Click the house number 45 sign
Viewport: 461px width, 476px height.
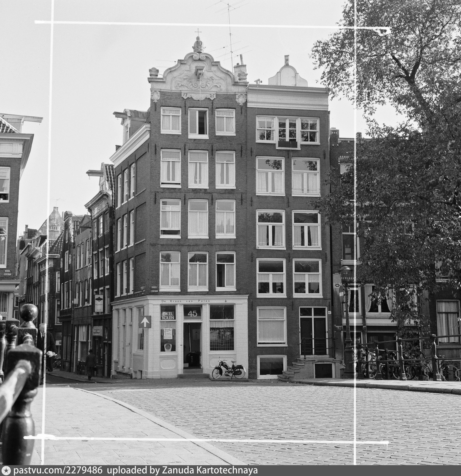click(192, 314)
